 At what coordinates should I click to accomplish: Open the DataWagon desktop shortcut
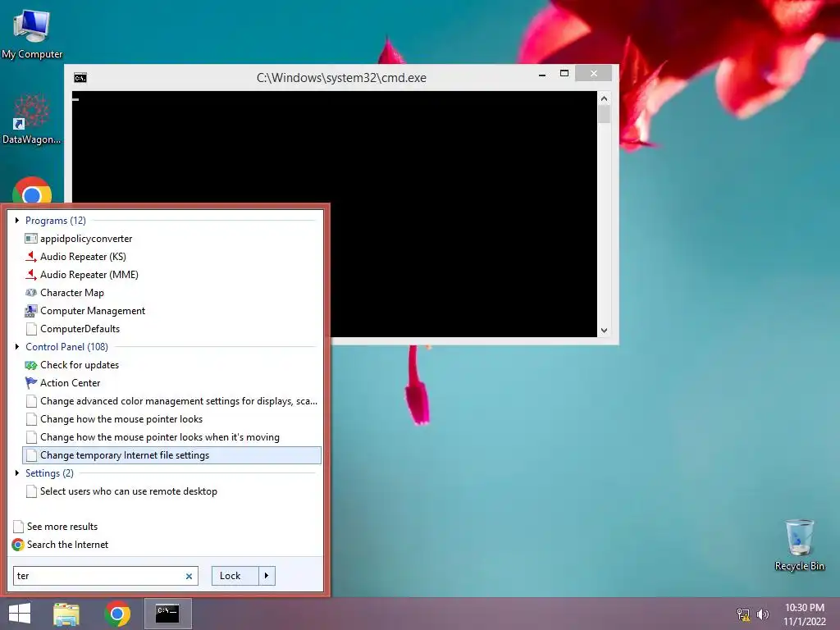tap(32, 119)
